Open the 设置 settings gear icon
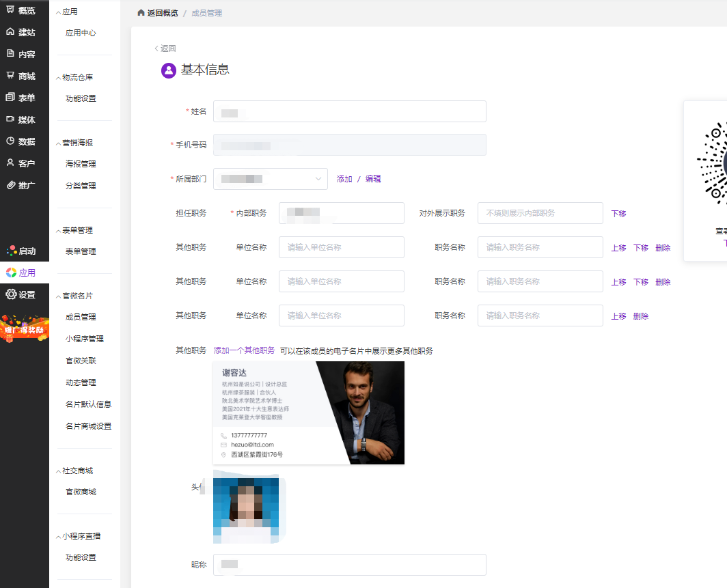Screen dimensions: 727x588 (x=11, y=294)
